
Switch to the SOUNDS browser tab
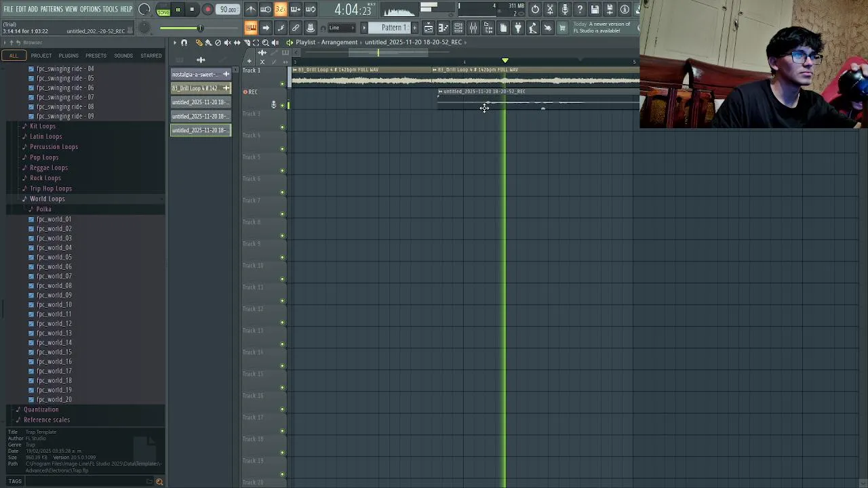pyautogui.click(x=123, y=56)
